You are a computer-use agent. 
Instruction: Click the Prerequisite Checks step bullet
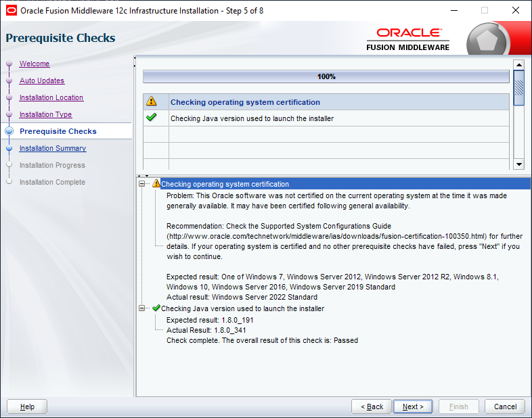[9, 131]
